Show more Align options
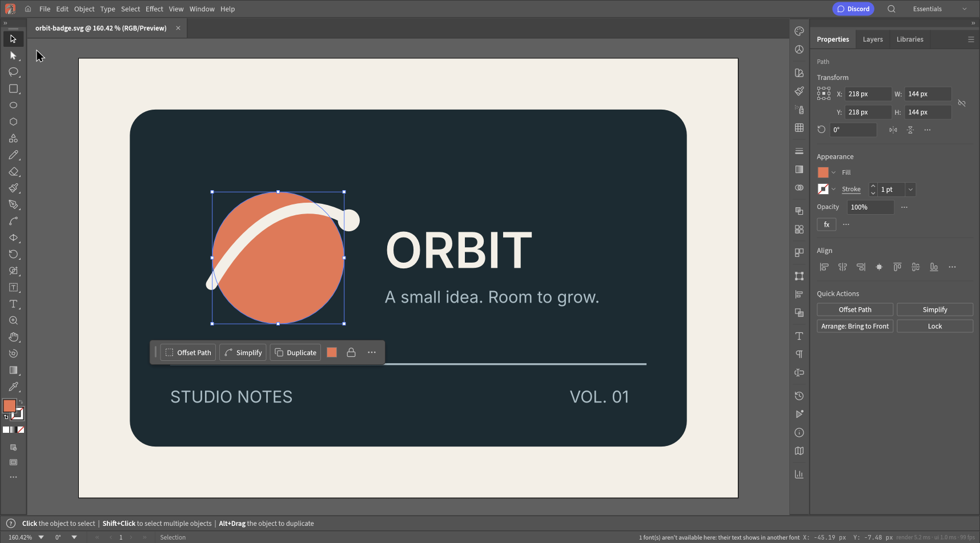 click(952, 267)
